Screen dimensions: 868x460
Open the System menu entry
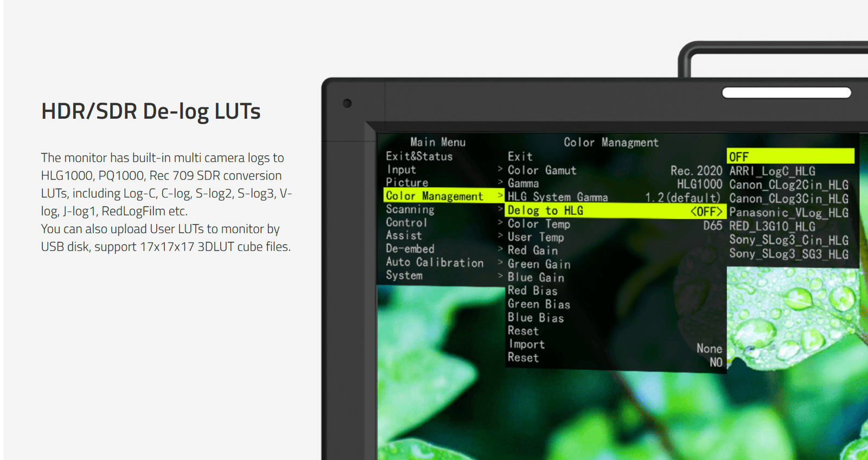[x=404, y=275]
